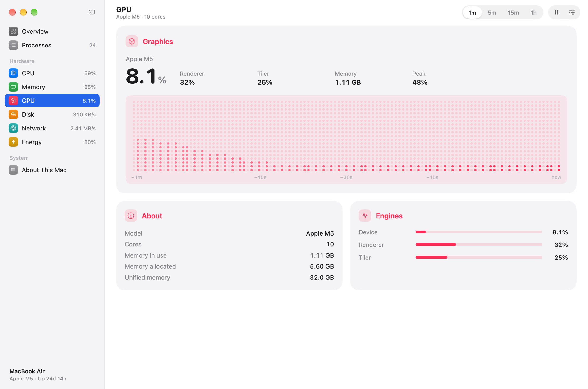This screenshot has width=588, height=389.
Task: Click the 'now' timeline label
Action: [x=556, y=177]
